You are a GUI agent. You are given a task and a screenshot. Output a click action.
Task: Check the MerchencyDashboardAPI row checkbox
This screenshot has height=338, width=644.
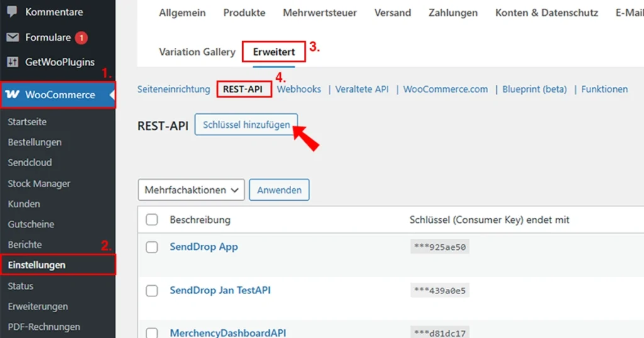[x=152, y=333]
